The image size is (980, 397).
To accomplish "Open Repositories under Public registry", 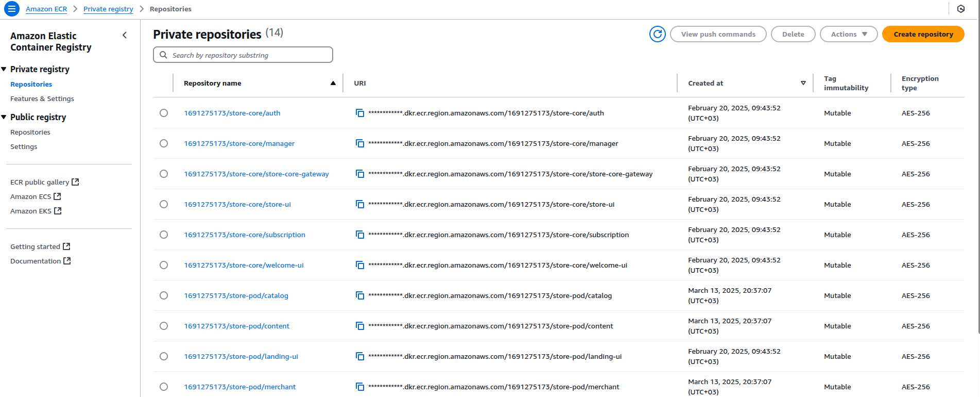I will 30,132.
